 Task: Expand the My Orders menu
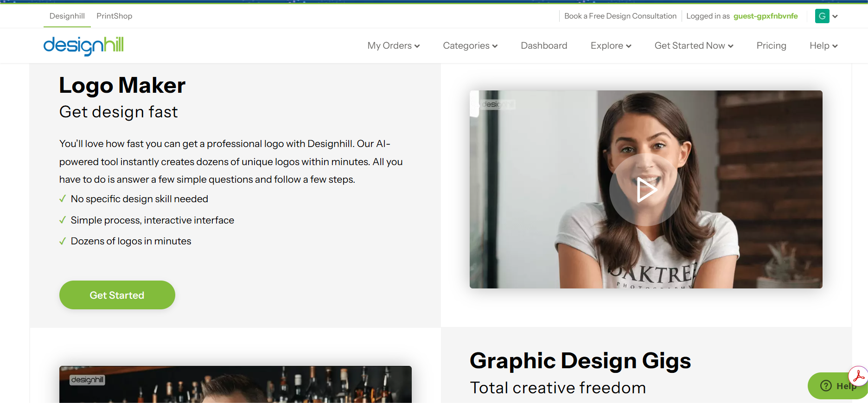pos(394,45)
